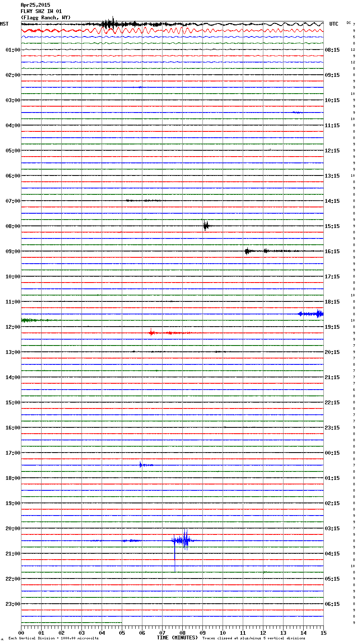Click the blue burst ending the 11:30 trace

point(311,314)
